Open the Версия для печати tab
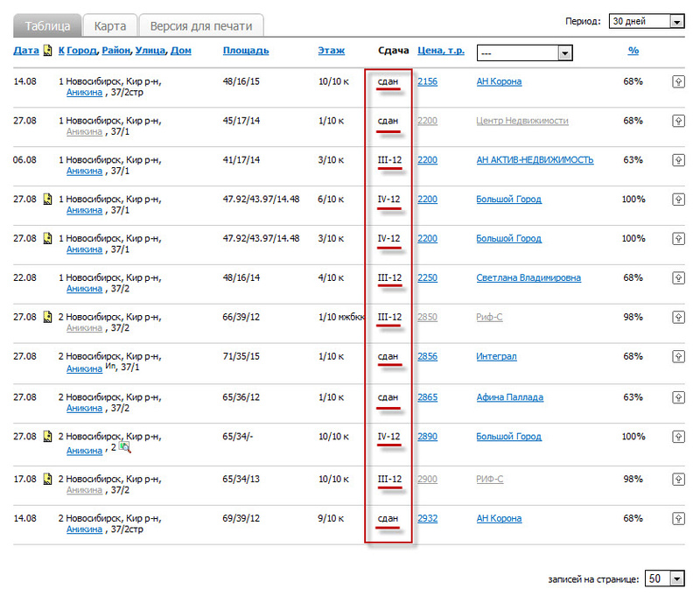700x596 pixels. [200, 26]
